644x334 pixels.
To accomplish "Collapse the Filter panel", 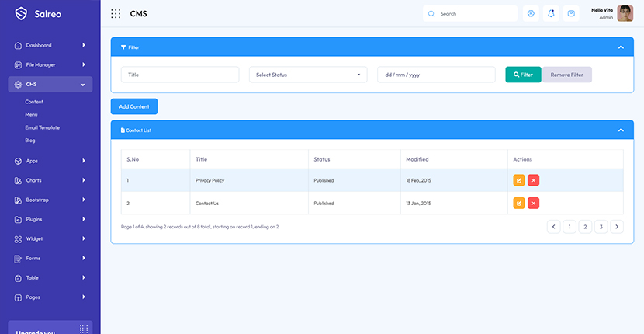I will [x=620, y=47].
